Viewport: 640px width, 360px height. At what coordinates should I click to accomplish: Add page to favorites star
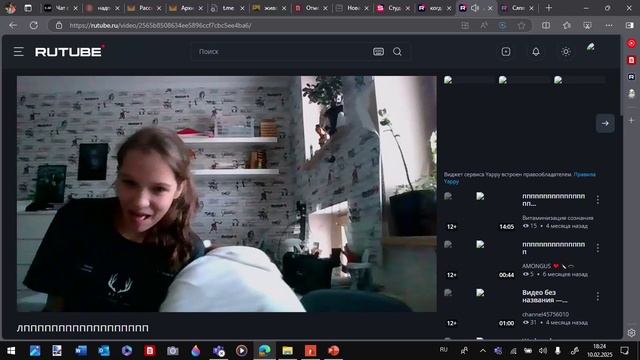click(x=521, y=26)
